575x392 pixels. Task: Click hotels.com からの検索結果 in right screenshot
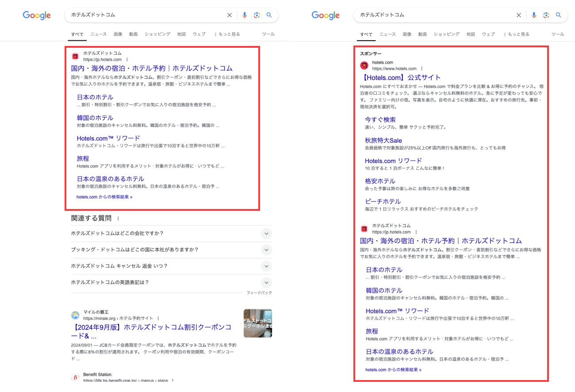394,369
